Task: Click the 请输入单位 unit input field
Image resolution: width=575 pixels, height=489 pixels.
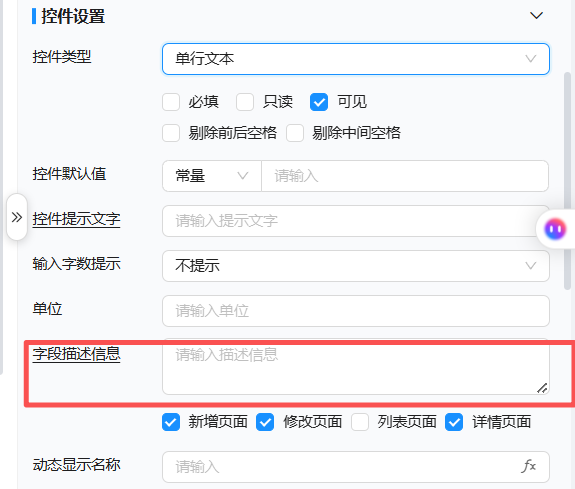Action: pyautogui.click(x=356, y=311)
